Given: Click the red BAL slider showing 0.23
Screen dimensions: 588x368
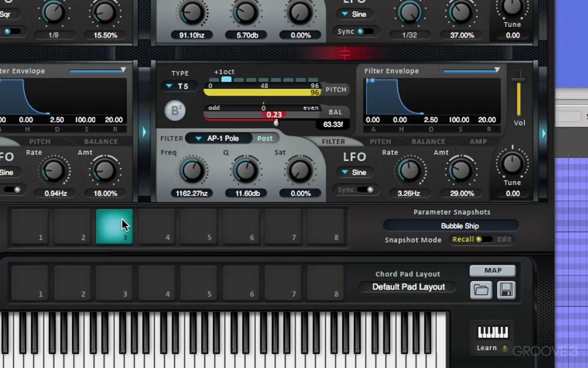Looking at the screenshot, I should tap(274, 115).
